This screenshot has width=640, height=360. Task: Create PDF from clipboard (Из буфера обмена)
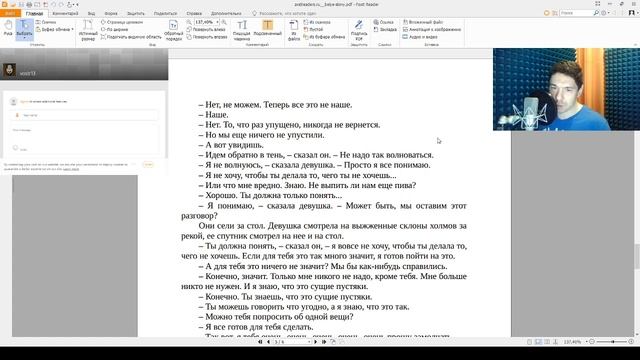(x=324, y=37)
